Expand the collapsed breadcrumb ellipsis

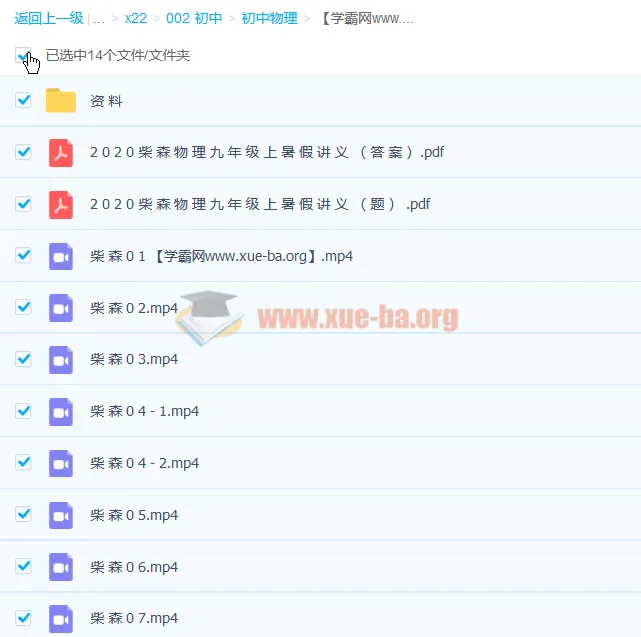click(98, 18)
